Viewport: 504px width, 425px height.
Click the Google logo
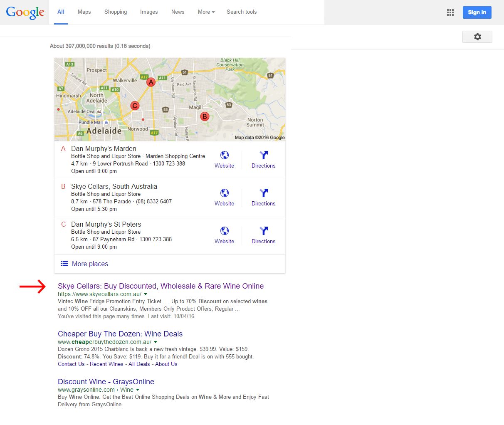(x=25, y=12)
